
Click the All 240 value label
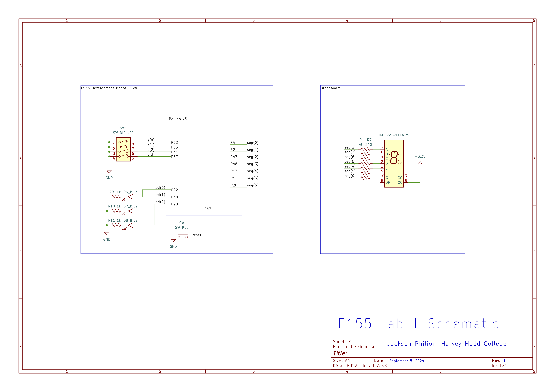[366, 145]
